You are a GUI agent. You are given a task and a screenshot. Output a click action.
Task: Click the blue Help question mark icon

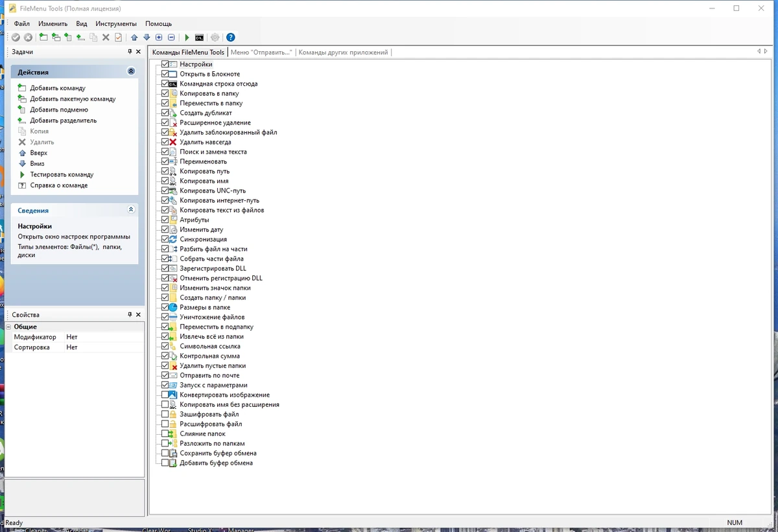[230, 38]
